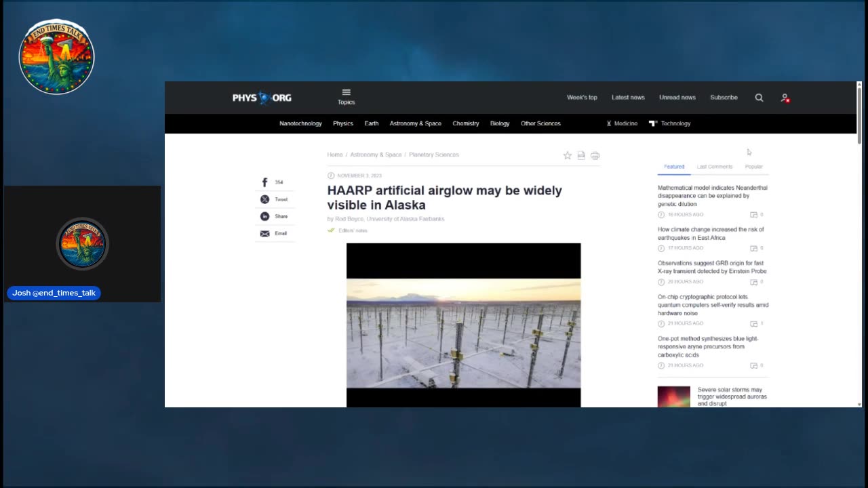Viewport: 868px width, 488px height.
Task: Click the aurora thumbnail for solar storms
Action: tap(674, 396)
